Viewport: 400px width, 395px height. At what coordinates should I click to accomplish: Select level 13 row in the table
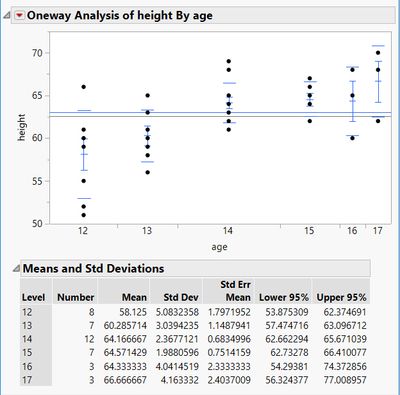(195, 325)
